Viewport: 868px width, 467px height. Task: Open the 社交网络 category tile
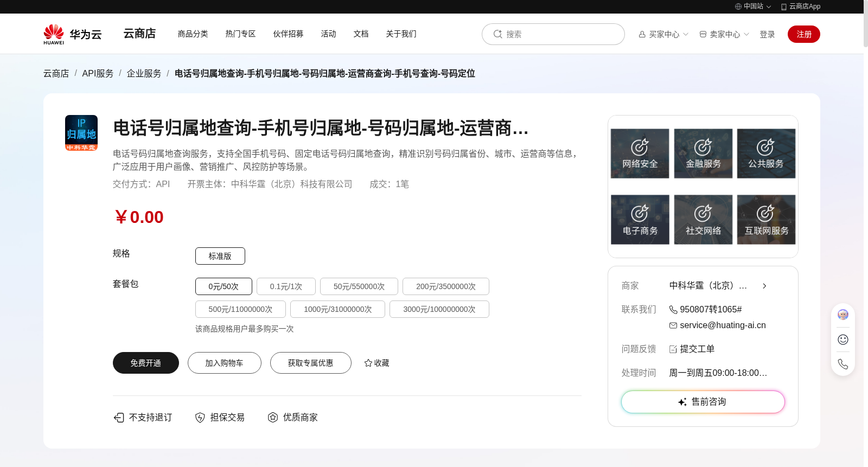coord(703,220)
